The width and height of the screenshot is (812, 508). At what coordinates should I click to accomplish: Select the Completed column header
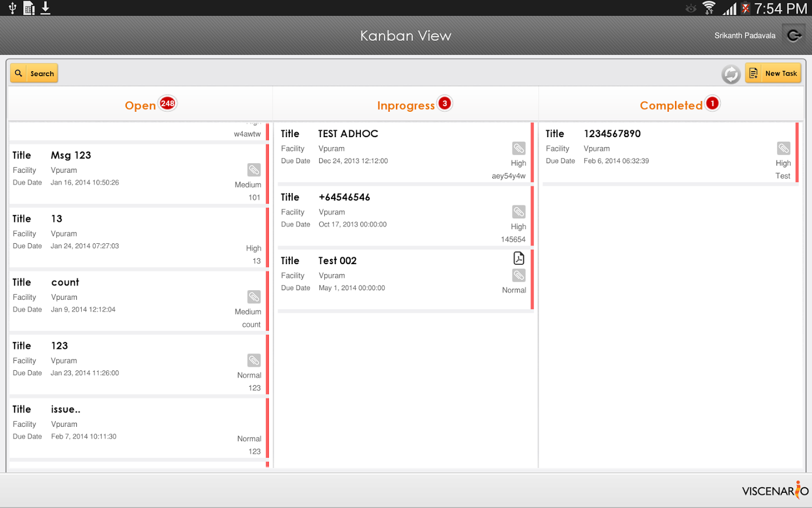[670, 106]
